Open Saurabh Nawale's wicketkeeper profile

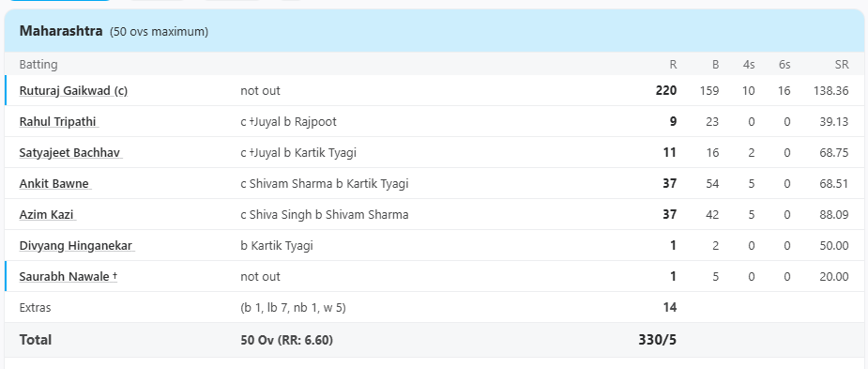[x=69, y=276]
